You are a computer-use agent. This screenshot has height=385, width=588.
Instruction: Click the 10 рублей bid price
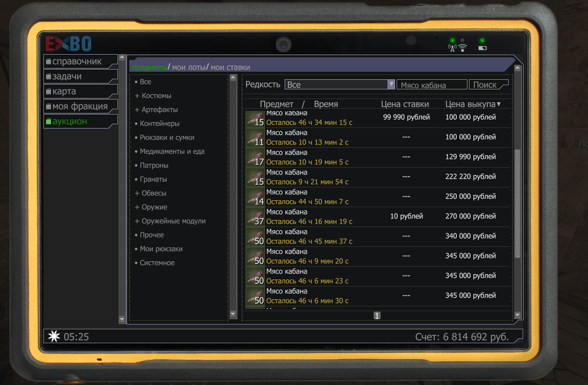click(x=406, y=216)
